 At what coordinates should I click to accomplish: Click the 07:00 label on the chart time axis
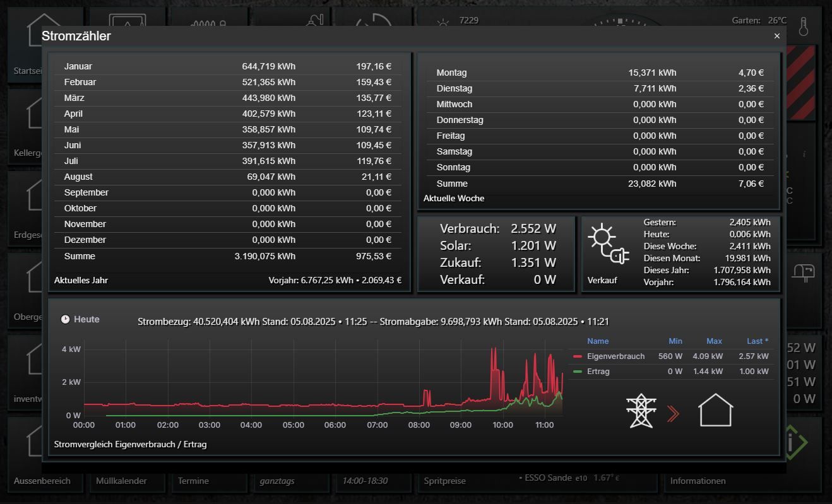click(377, 425)
